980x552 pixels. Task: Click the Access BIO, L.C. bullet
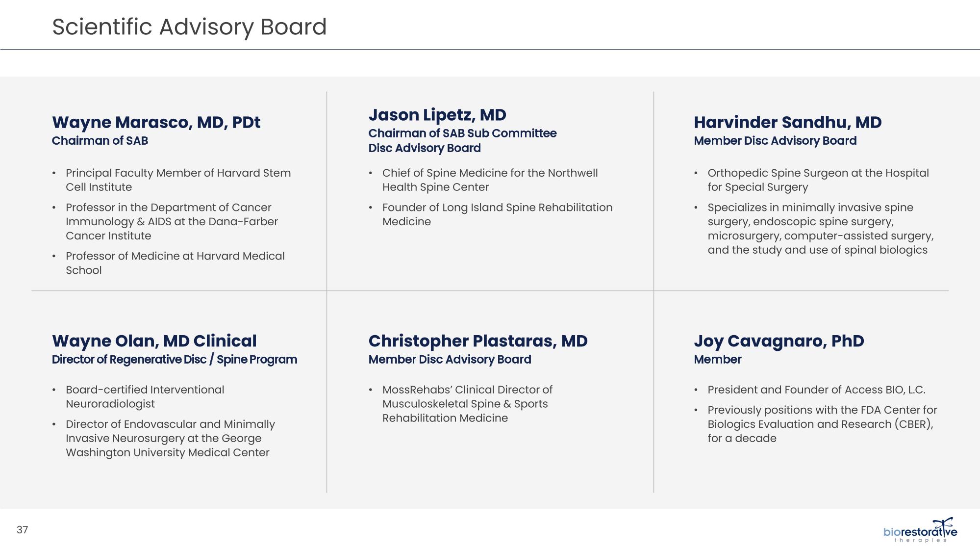pyautogui.click(x=816, y=390)
